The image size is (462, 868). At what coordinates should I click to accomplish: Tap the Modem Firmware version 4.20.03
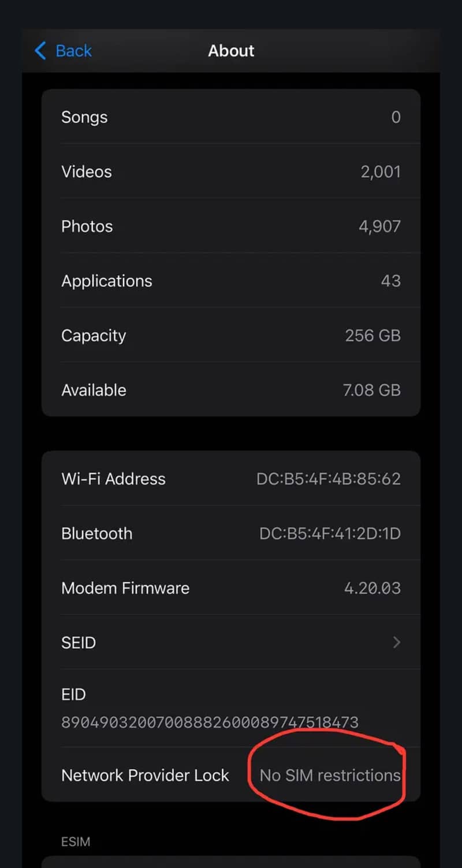point(372,588)
